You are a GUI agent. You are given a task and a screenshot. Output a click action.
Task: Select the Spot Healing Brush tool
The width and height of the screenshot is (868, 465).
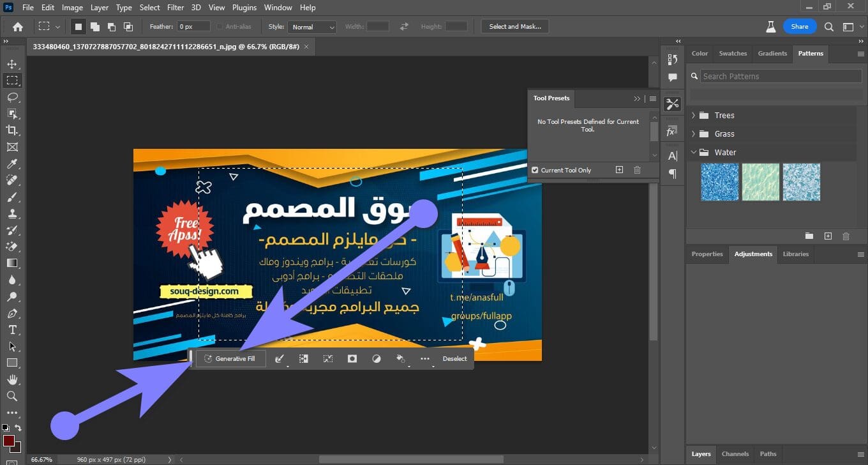tap(12, 180)
